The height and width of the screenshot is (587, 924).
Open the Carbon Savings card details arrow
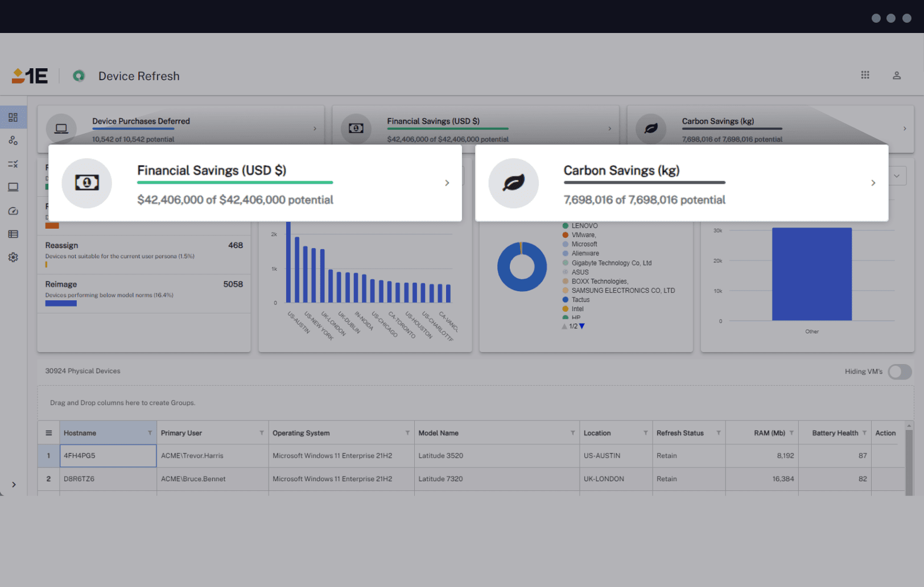point(873,183)
